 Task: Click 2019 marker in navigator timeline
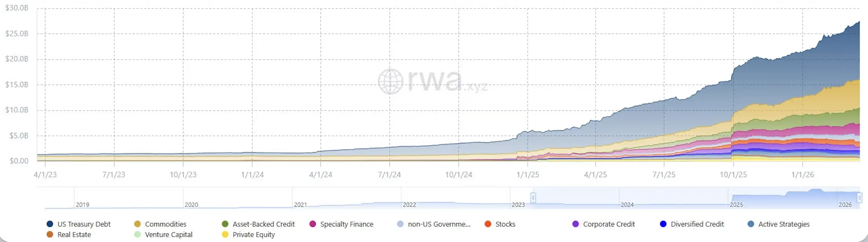click(82, 205)
